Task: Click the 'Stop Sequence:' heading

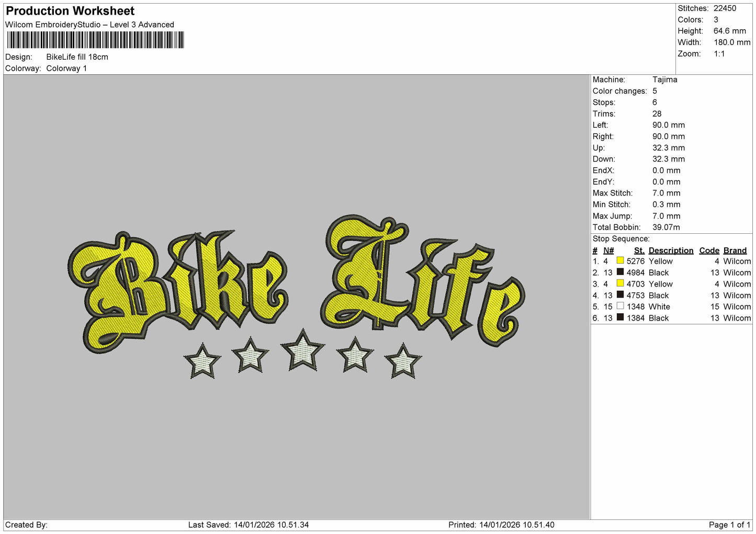Action: coord(621,239)
